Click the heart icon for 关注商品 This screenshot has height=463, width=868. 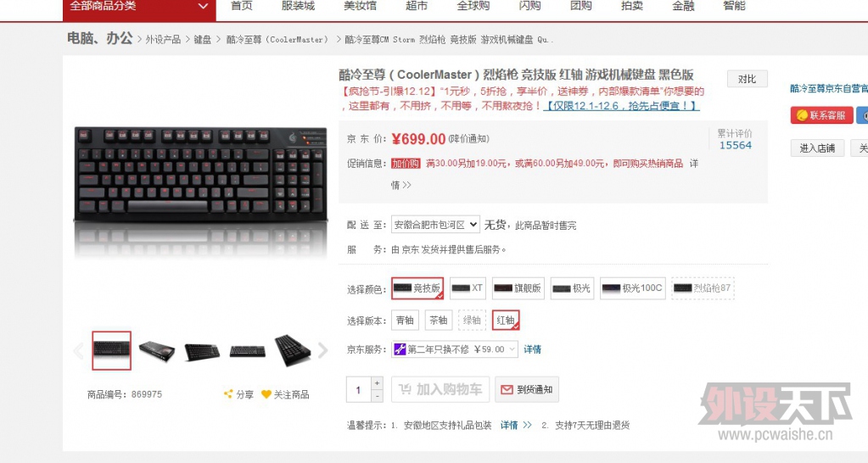(266, 393)
